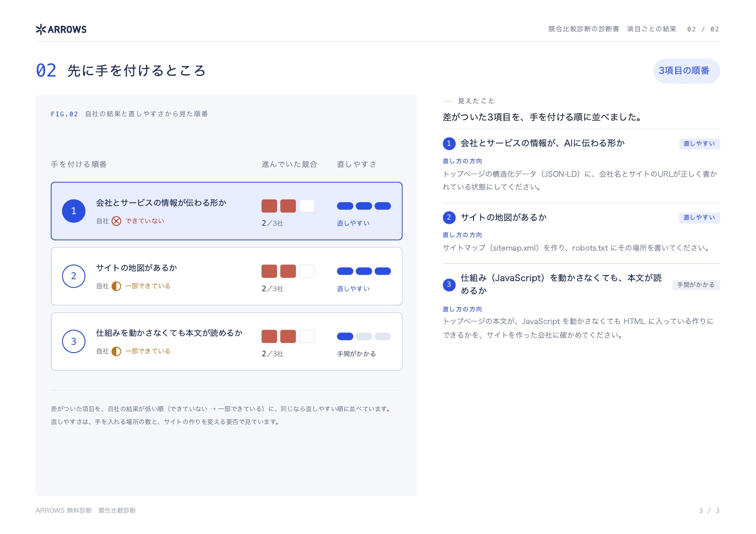Click the outlined number 3 circle in the third card

74,342
